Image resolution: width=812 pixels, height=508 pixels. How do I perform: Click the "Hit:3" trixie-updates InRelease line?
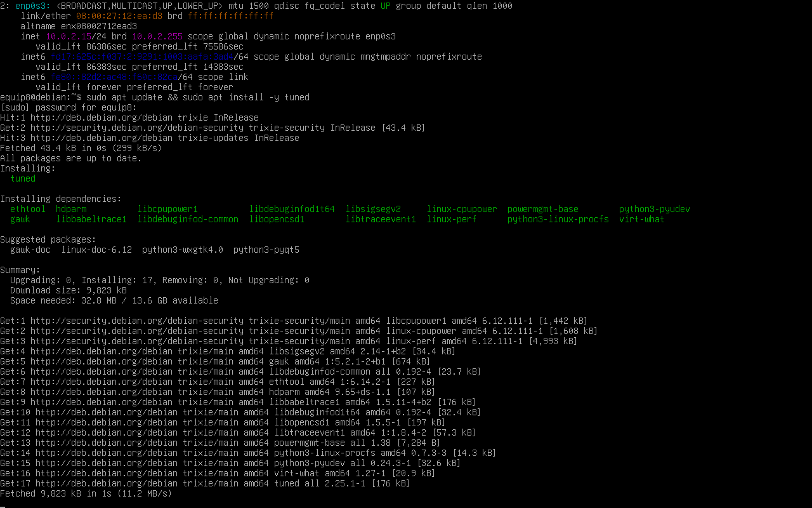[x=150, y=138]
